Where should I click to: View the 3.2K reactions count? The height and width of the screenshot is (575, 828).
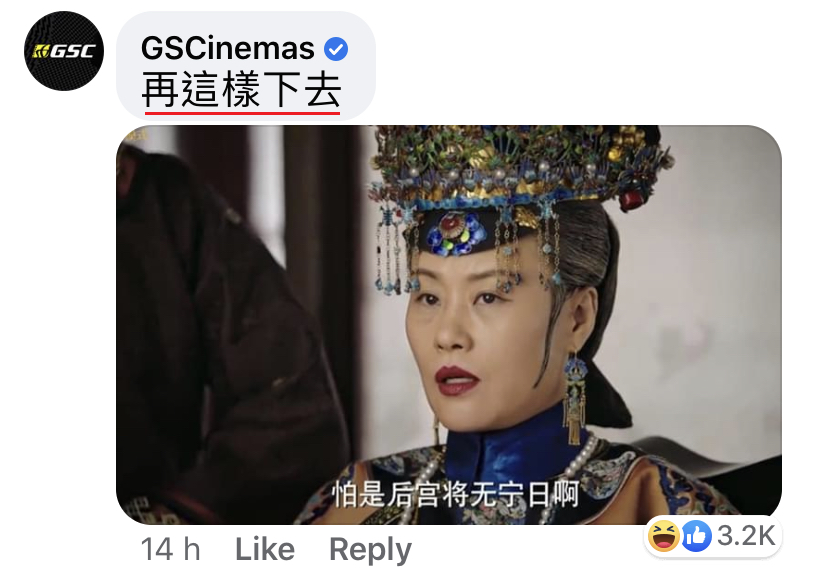746,536
